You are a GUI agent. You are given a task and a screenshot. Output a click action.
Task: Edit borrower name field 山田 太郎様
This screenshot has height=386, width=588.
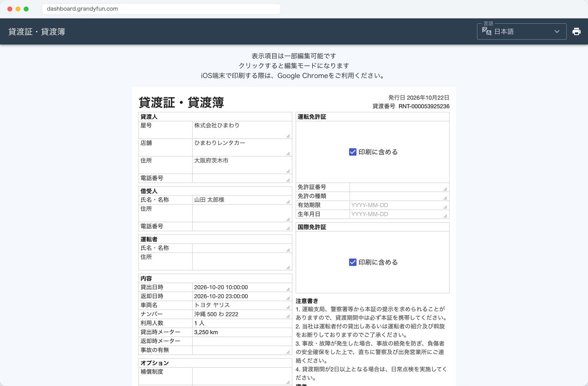pos(242,200)
